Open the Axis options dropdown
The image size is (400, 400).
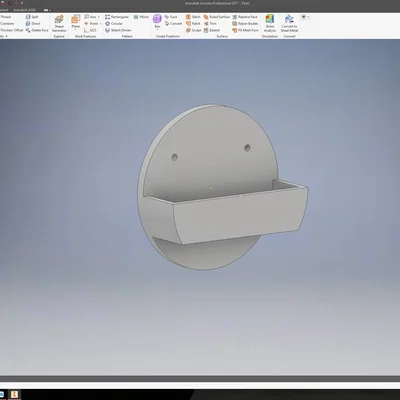tap(99, 17)
